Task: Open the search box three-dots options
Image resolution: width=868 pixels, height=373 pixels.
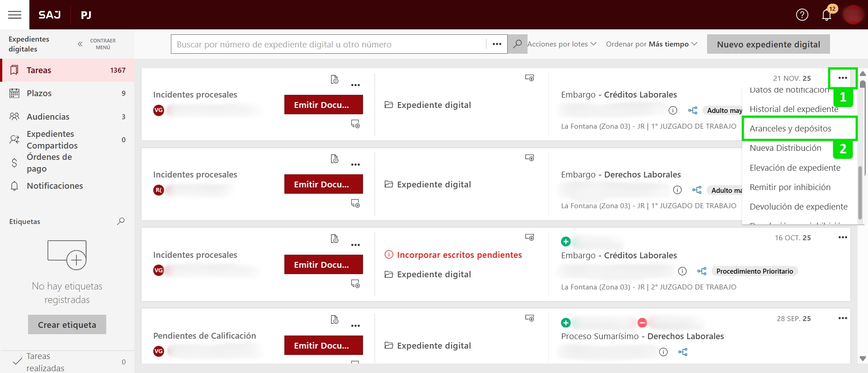Action: point(497,44)
